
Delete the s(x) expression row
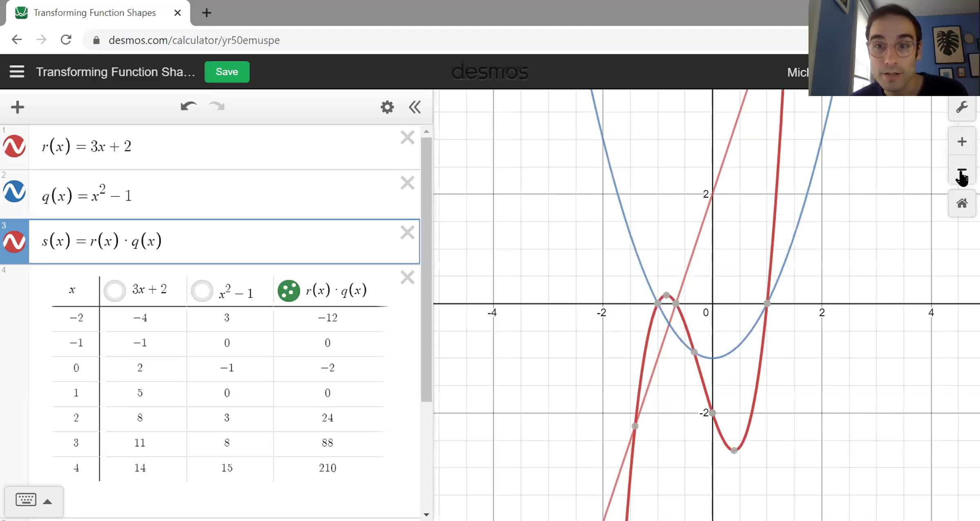(407, 233)
